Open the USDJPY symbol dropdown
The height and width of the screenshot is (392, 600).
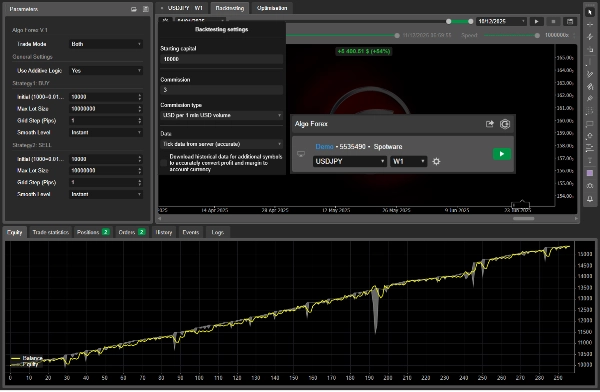(350, 162)
